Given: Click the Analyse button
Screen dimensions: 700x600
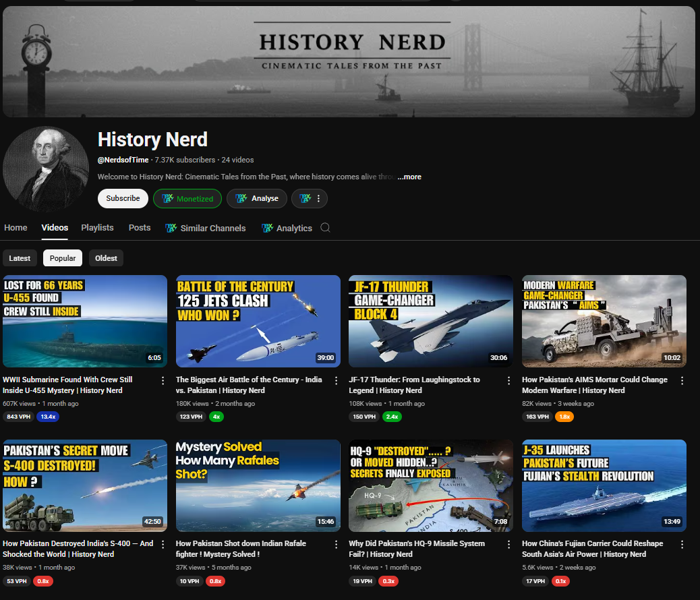Looking at the screenshot, I should click(256, 198).
